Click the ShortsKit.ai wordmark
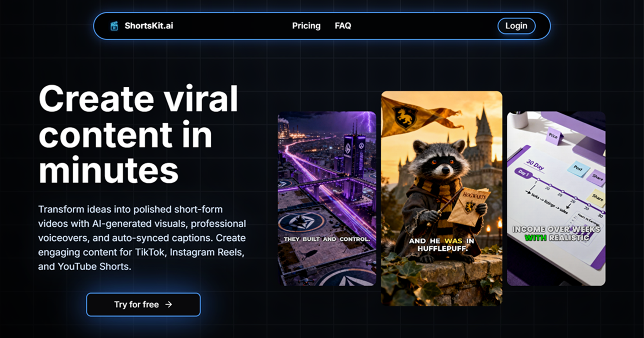 coord(149,26)
